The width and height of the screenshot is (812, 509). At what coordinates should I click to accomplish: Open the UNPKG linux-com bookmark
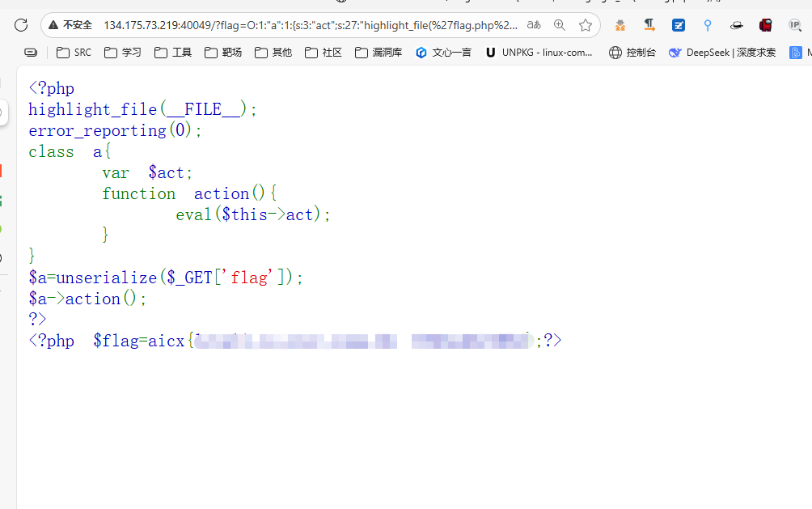pyautogui.click(x=539, y=53)
